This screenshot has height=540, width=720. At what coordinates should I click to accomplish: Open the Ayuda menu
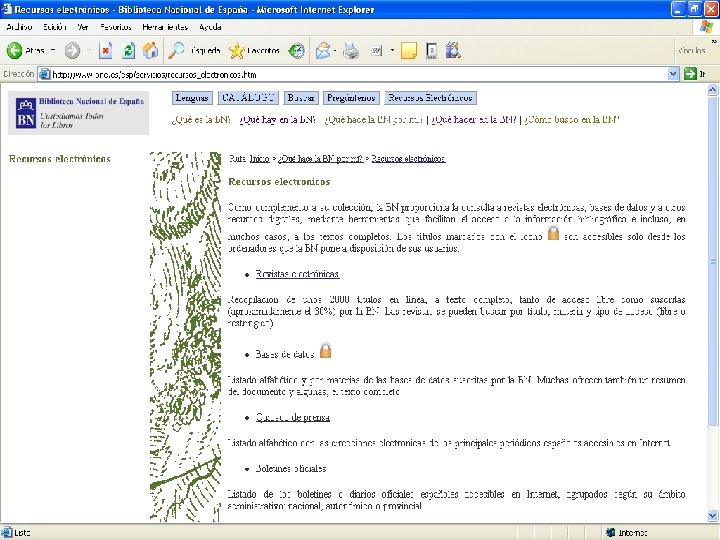click(x=210, y=27)
